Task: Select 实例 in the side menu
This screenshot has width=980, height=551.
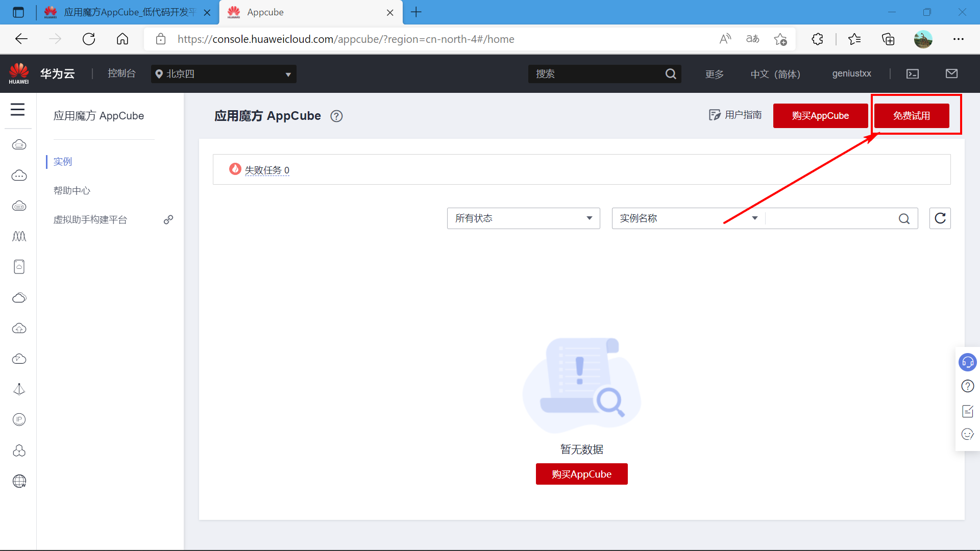Action: click(63, 162)
